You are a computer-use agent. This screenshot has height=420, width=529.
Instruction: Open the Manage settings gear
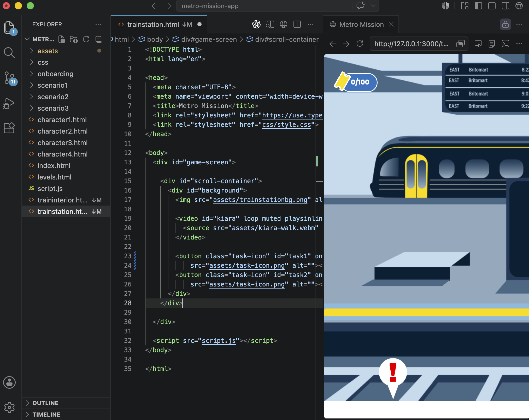9,407
